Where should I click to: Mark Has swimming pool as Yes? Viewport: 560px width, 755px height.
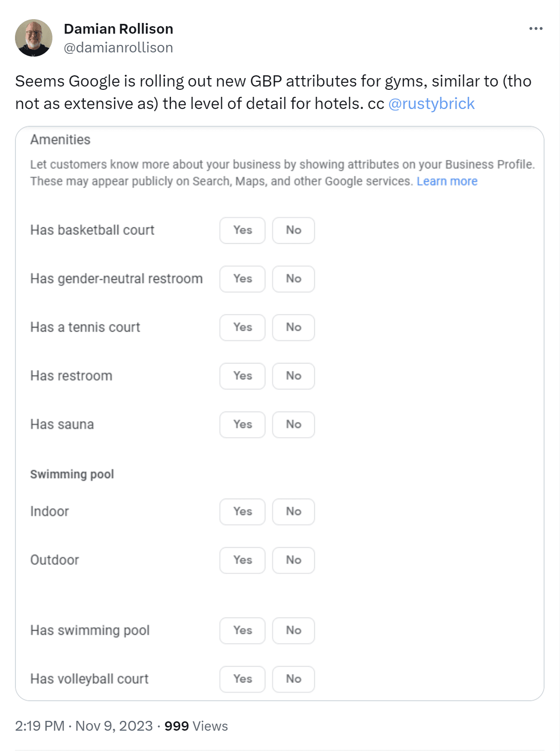pyautogui.click(x=242, y=631)
